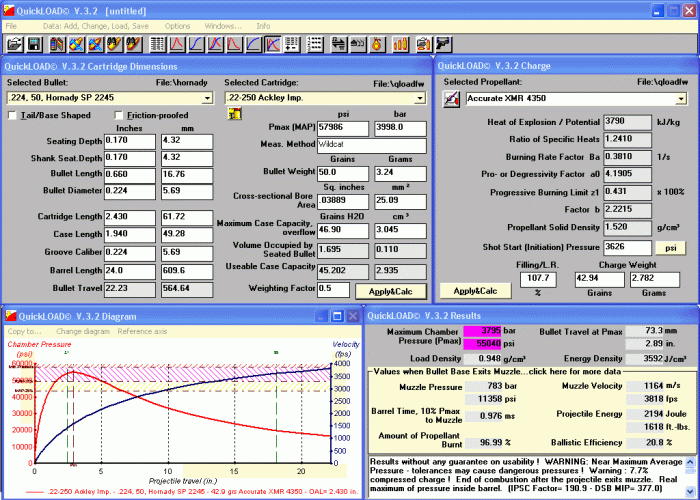Click the psi unit button for Shot Start Pressure
This screenshot has width=700, height=500.
671,248
